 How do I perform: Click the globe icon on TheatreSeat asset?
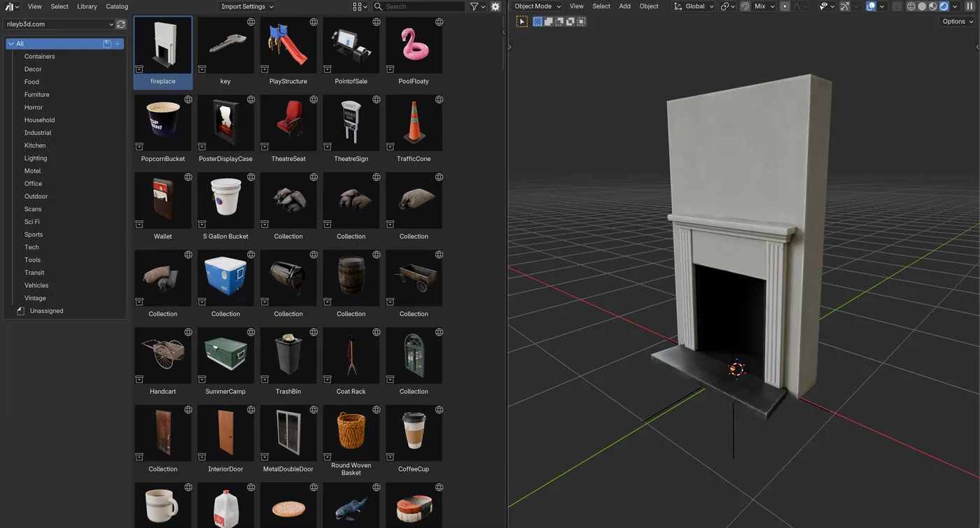[x=314, y=99]
